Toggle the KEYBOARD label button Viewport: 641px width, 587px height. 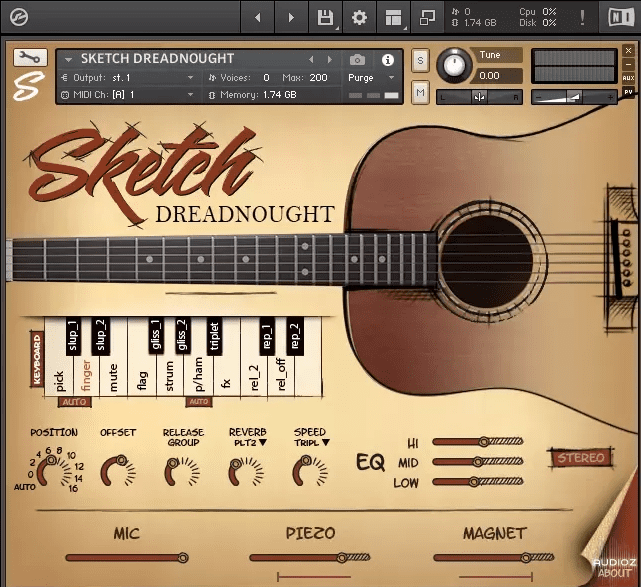click(x=37, y=359)
